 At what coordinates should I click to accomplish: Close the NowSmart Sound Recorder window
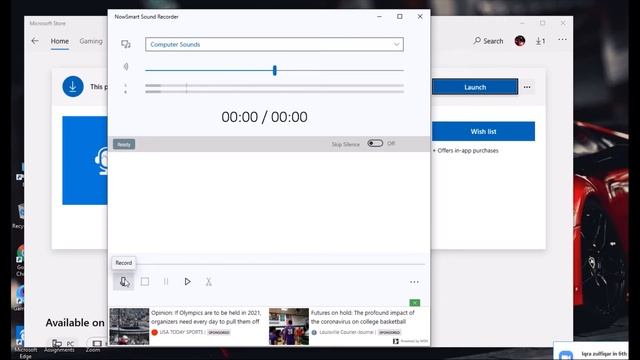(x=420, y=17)
